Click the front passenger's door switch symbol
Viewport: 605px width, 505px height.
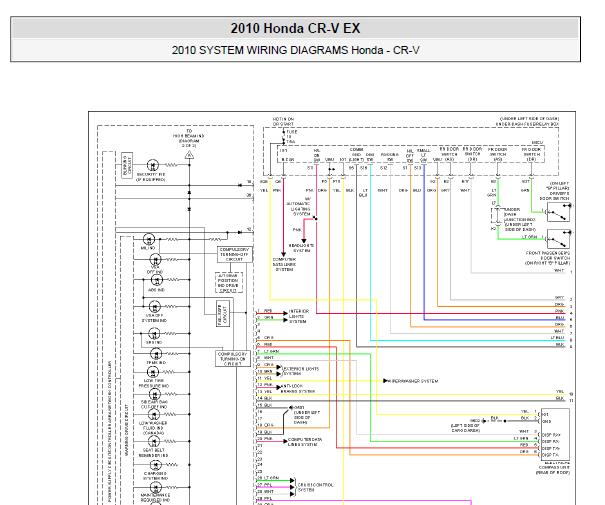coord(558,239)
